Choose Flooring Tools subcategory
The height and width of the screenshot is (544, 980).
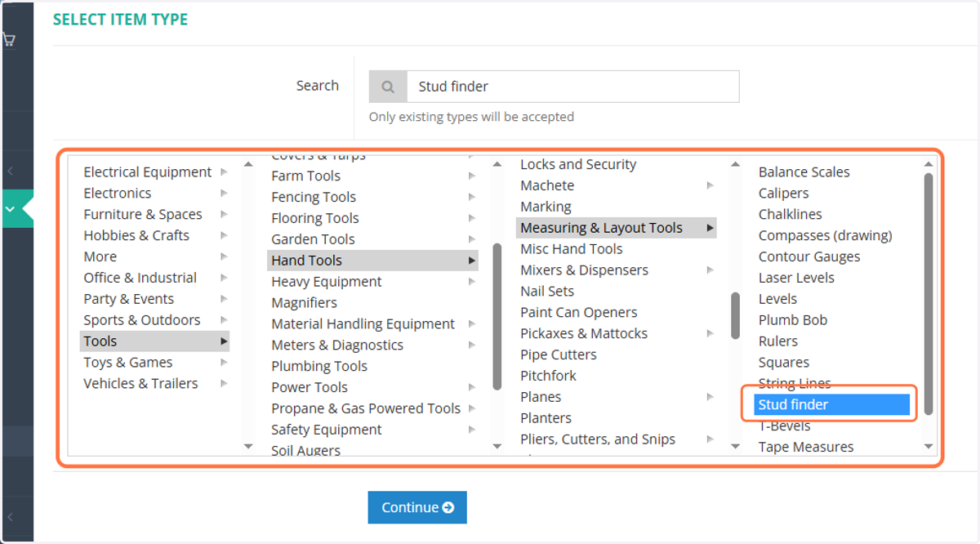315,219
